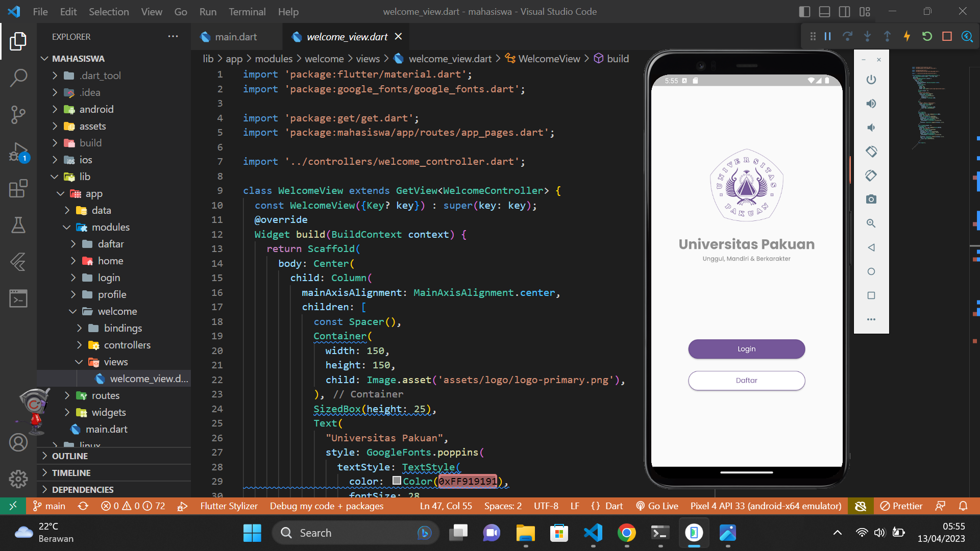Open the Flutter Widget Inspector icon
Screen dimensions: 980x551
(968, 36)
